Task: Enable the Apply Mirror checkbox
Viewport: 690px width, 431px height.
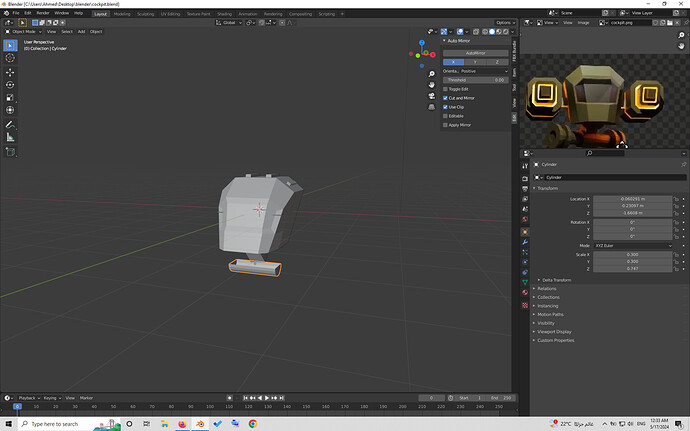Action: pyautogui.click(x=446, y=125)
